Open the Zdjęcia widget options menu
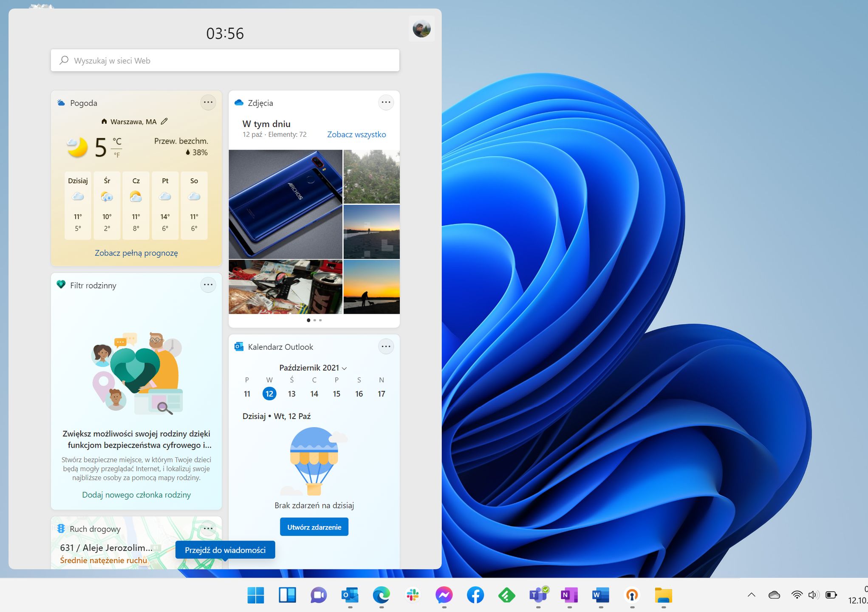Viewport: 868px width, 612px height. click(x=386, y=102)
